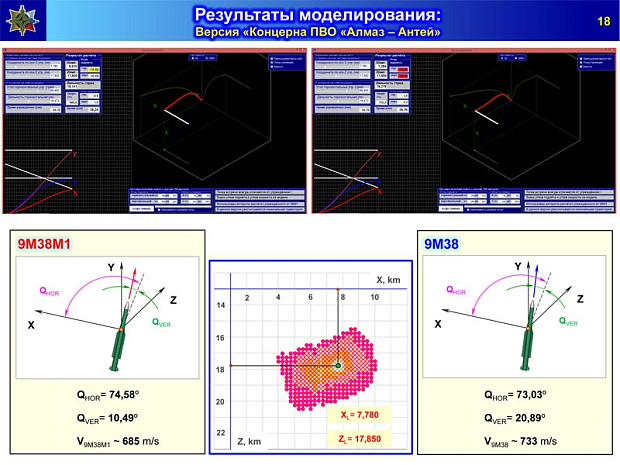Click value 'Q HOR= 73,03°'
The width and height of the screenshot is (620, 465).
515,395
